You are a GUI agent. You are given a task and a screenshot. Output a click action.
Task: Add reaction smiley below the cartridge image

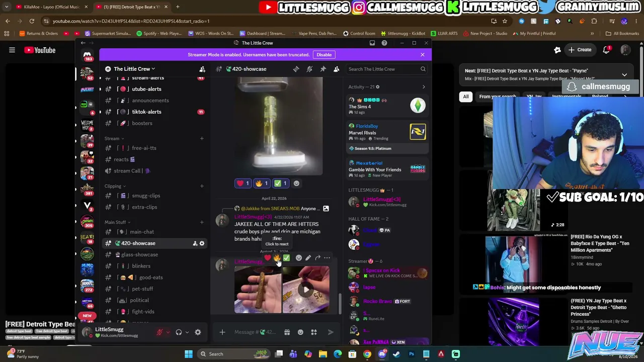296,184
